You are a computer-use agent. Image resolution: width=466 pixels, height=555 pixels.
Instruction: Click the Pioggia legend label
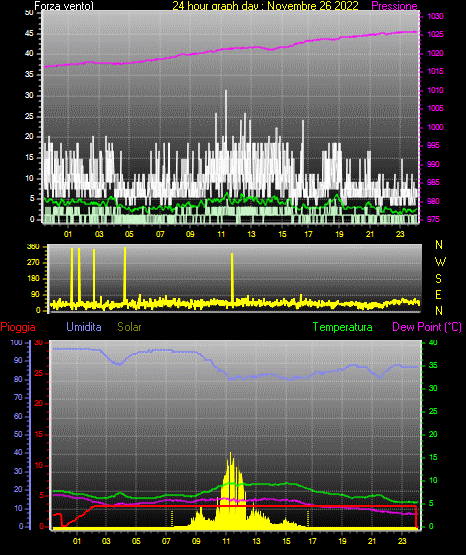click(x=18, y=327)
